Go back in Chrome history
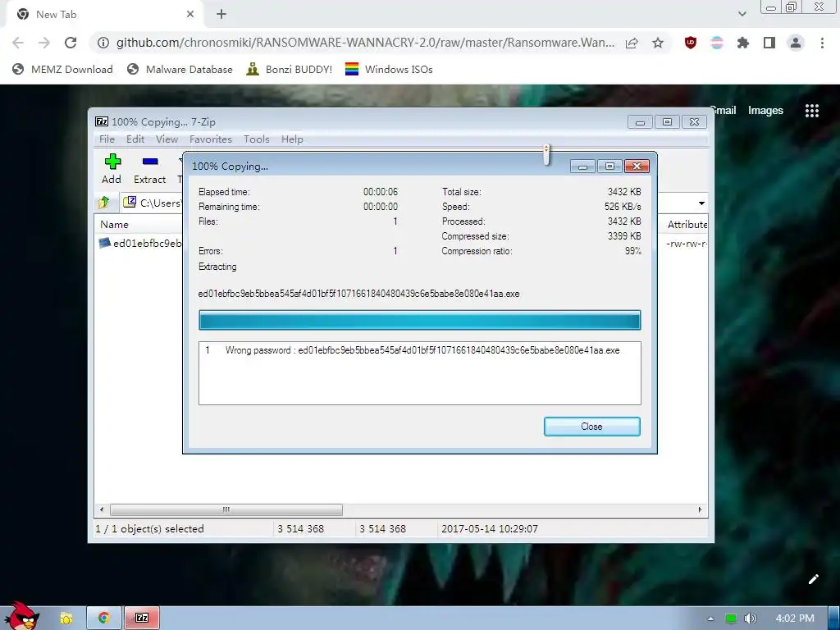 pos(18,43)
